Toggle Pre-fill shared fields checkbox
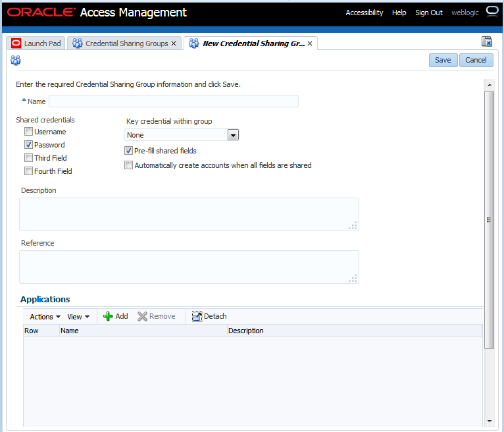The image size is (504, 432). tap(128, 151)
